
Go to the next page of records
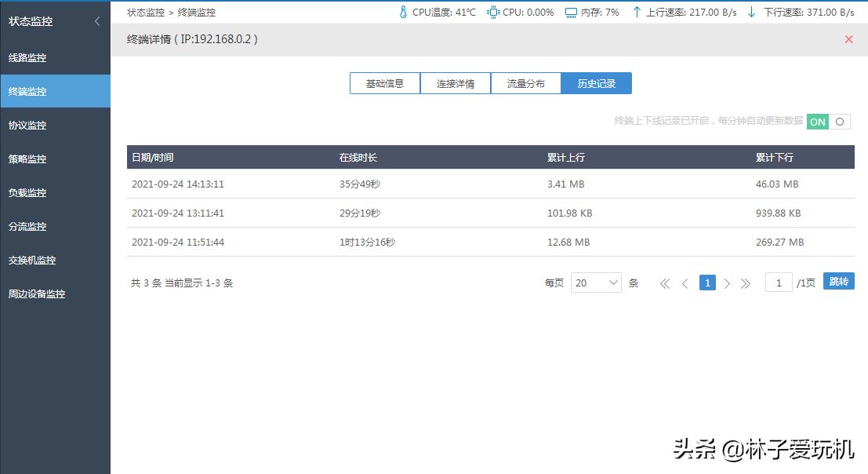point(727,283)
